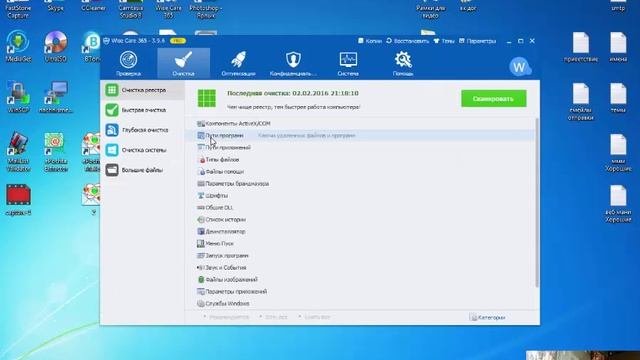Viewport: 640px width, 360px height.
Task: Select Очистка реестра in sidebar
Action: coord(142,90)
